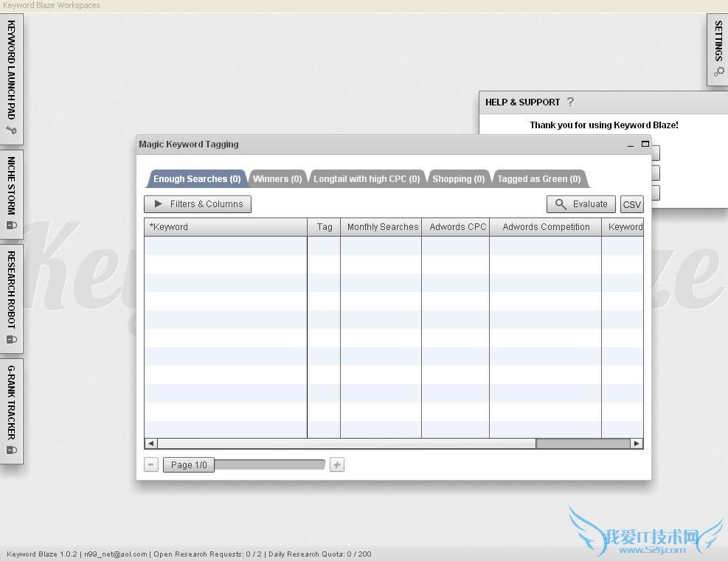Click the Page 1/0 slider handle
728x561 pixels.
(189, 465)
